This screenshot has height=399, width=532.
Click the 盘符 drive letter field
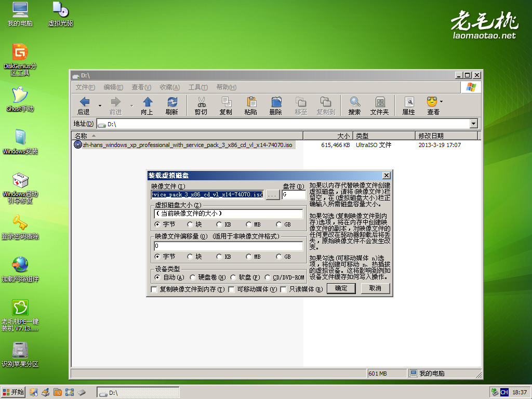(x=294, y=194)
